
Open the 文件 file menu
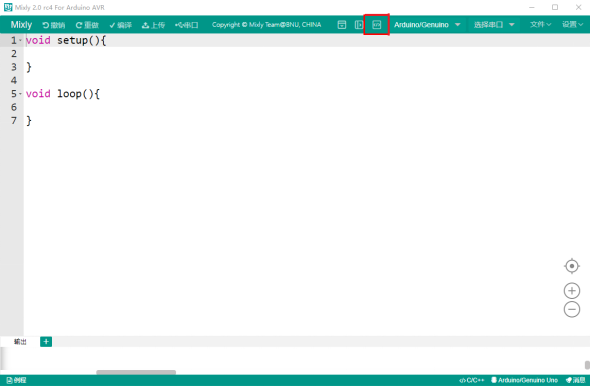click(x=540, y=25)
